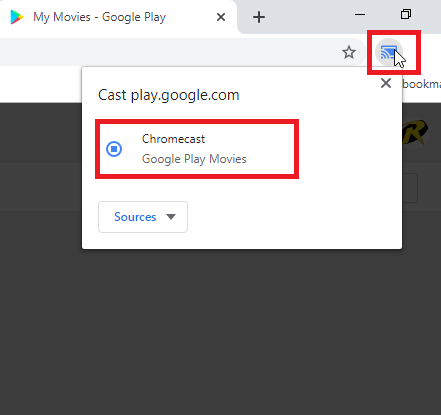Open the Sources dropdown
The image size is (441, 415).
coord(143,217)
